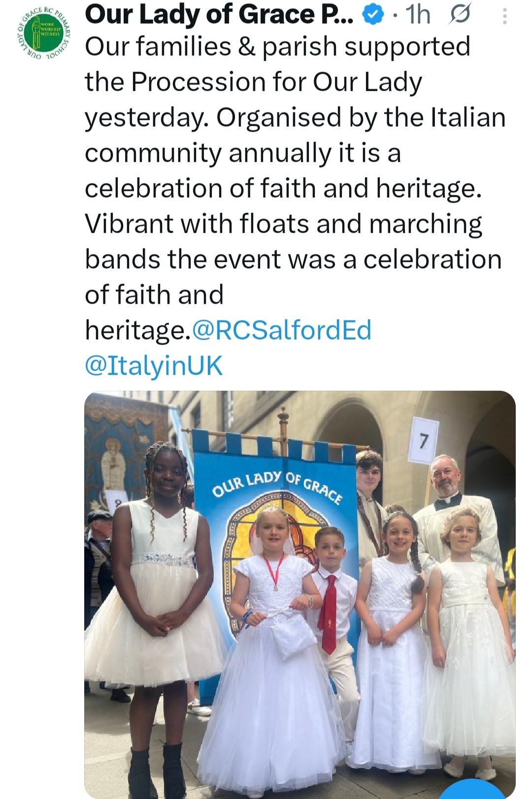Click the 'Vibrant with floats and marching' text line
This screenshot has height=799, width=532.
point(284,224)
